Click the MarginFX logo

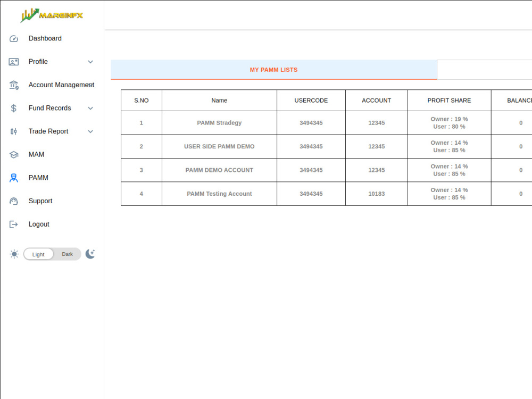(x=52, y=15)
